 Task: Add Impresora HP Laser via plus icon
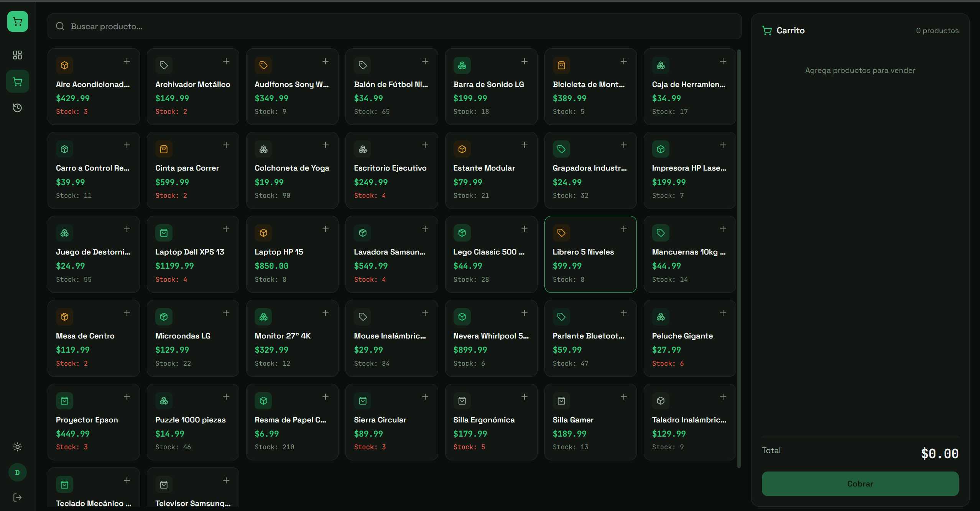[x=723, y=145]
